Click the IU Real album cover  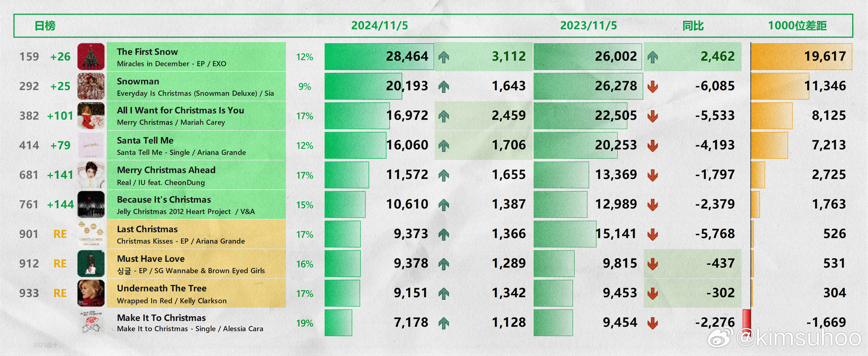91,175
